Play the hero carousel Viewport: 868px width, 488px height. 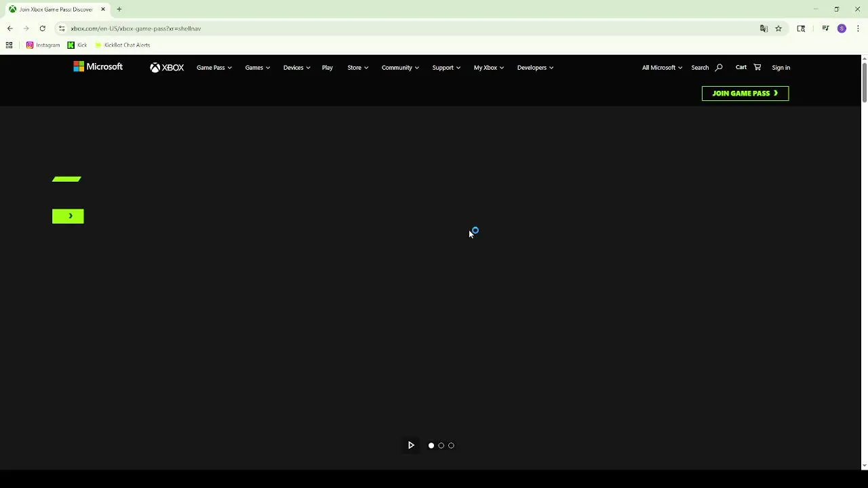[x=411, y=445]
